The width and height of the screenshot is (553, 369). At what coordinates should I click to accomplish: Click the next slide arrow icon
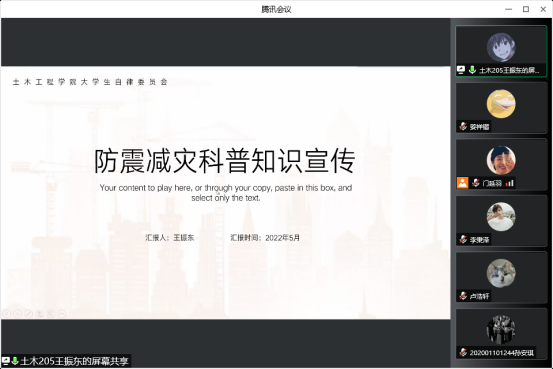click(x=18, y=313)
